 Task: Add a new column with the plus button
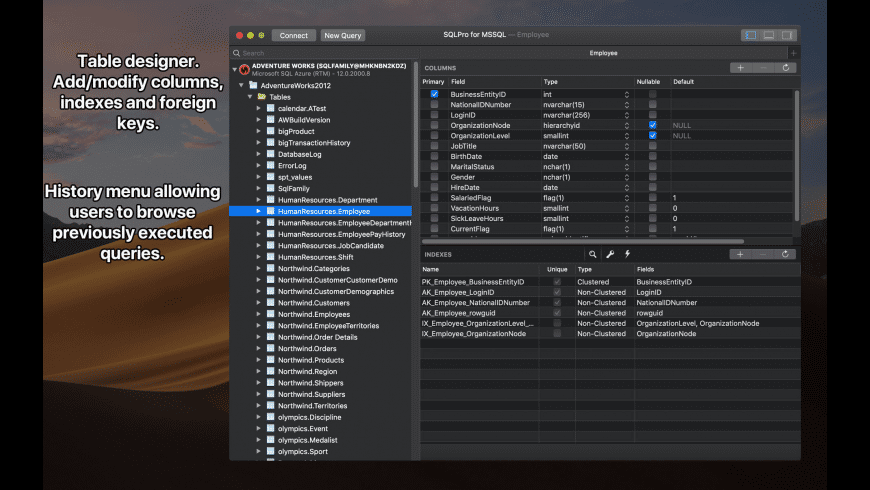pos(739,68)
